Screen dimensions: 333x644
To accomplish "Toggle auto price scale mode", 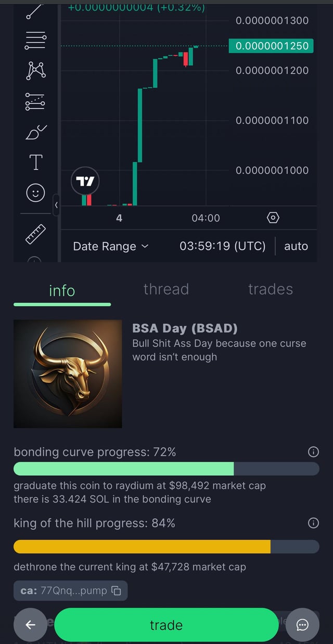I will pos(296,246).
